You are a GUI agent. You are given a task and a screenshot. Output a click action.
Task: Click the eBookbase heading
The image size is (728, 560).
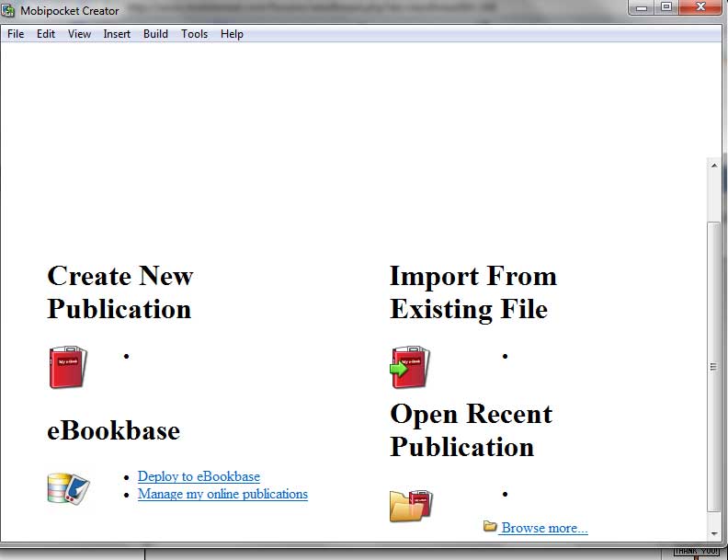(x=114, y=430)
